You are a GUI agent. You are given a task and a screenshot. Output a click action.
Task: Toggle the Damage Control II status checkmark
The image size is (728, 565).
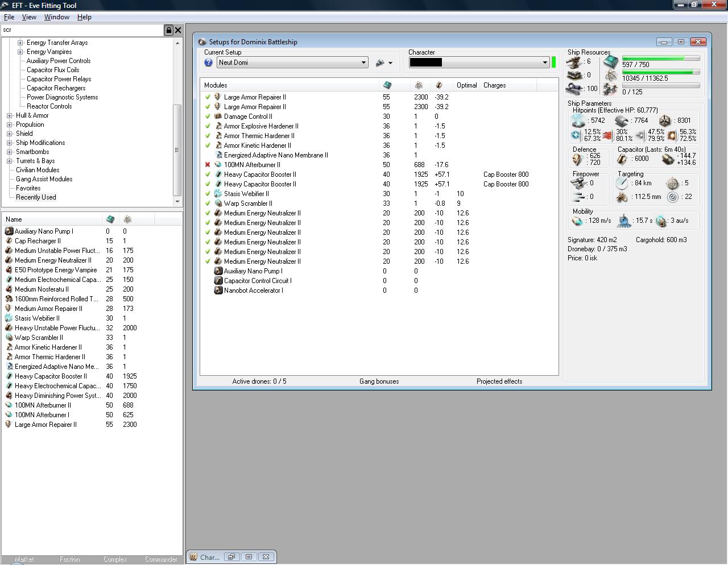[208, 117]
